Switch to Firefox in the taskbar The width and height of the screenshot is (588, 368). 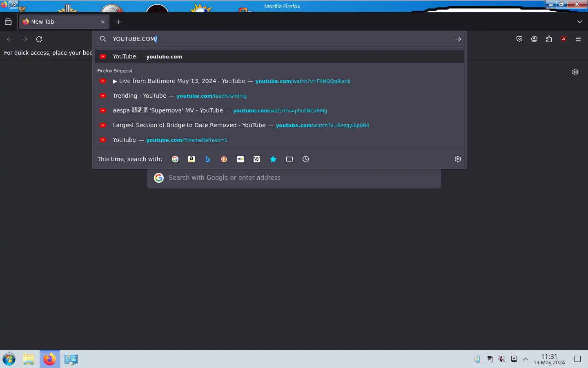50,359
